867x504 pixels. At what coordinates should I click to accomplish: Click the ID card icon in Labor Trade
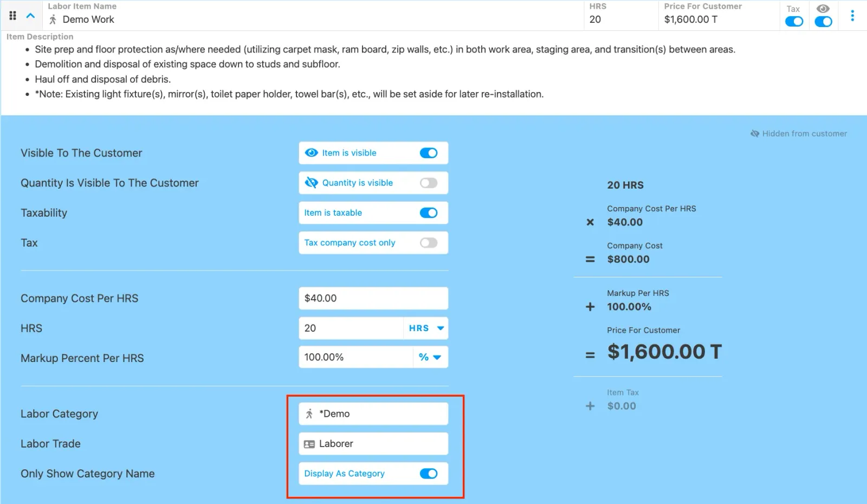(309, 444)
